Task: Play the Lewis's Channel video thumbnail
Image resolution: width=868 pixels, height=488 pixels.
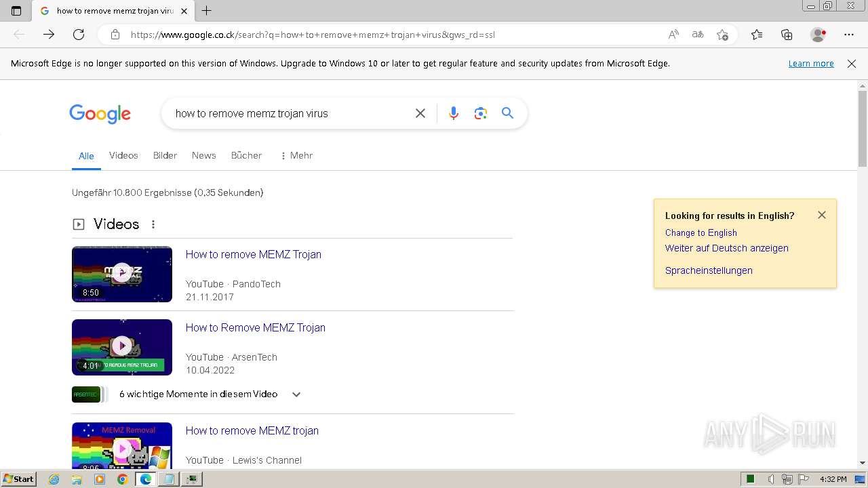Action: click(122, 445)
